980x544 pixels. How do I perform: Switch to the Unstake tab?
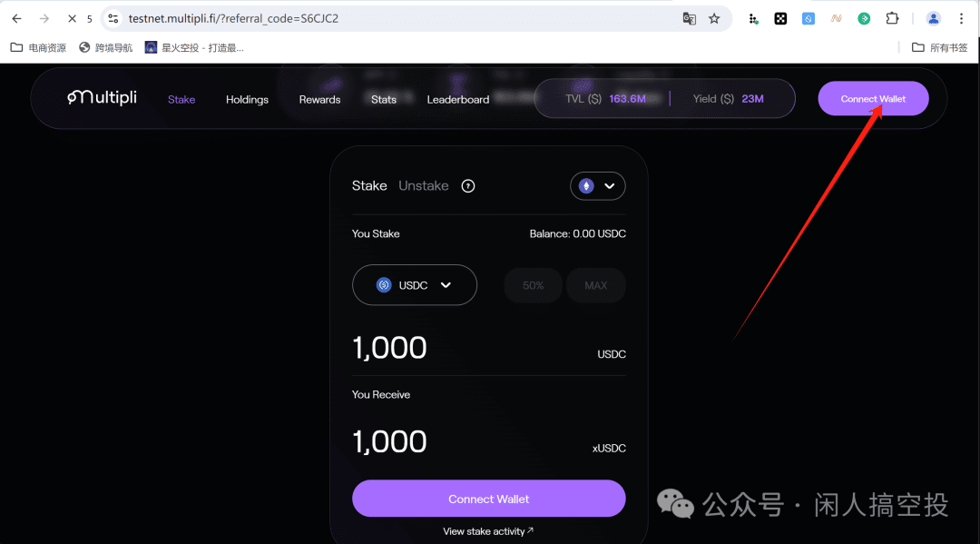point(424,185)
